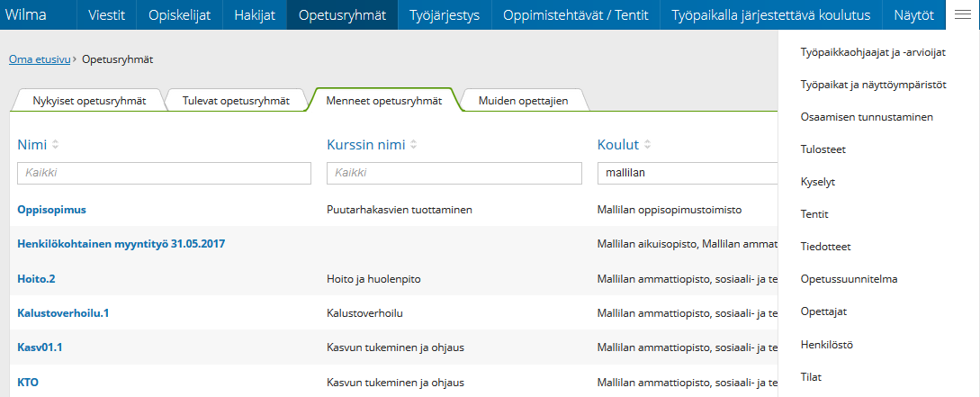Focus the Kurssin nimi filter field
Viewport: 980px width, 397px height.
click(454, 173)
